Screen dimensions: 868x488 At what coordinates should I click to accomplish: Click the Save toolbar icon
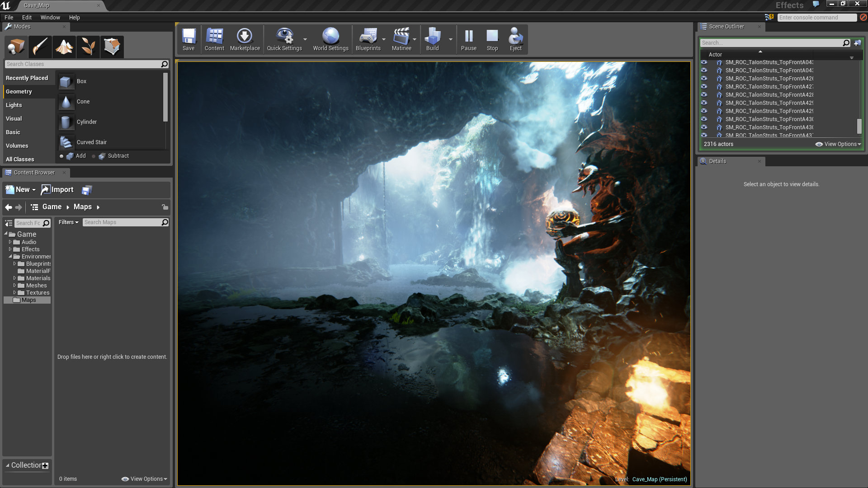click(x=189, y=40)
